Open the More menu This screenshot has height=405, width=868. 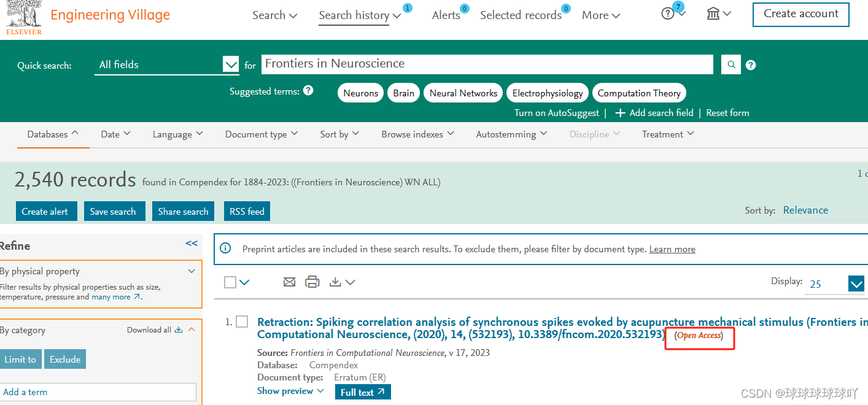click(601, 15)
